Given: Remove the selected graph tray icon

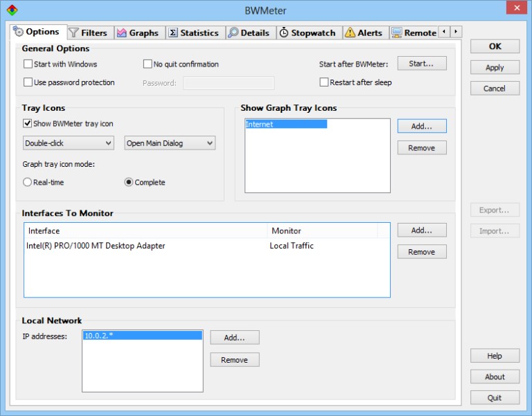Looking at the screenshot, I should [422, 148].
